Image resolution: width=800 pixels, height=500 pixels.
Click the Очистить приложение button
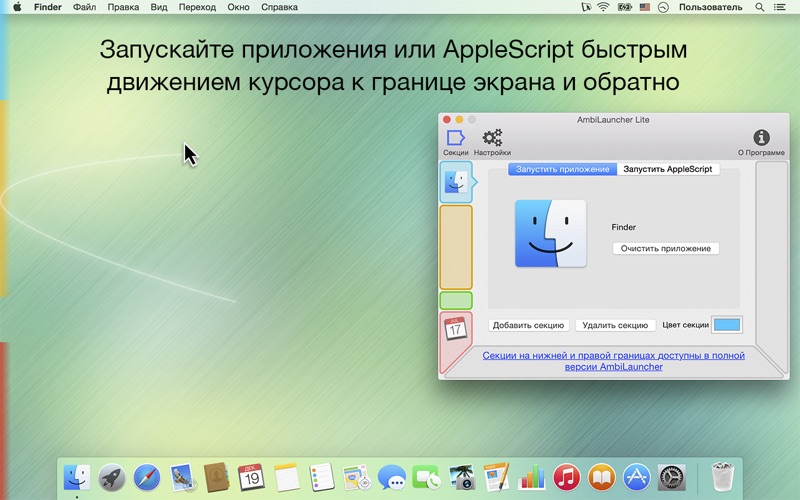pos(666,248)
